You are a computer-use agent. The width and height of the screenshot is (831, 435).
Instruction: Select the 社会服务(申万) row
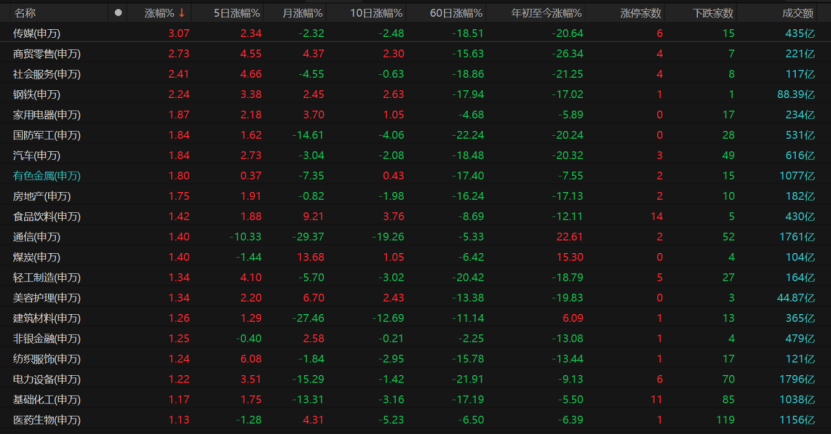416,74
